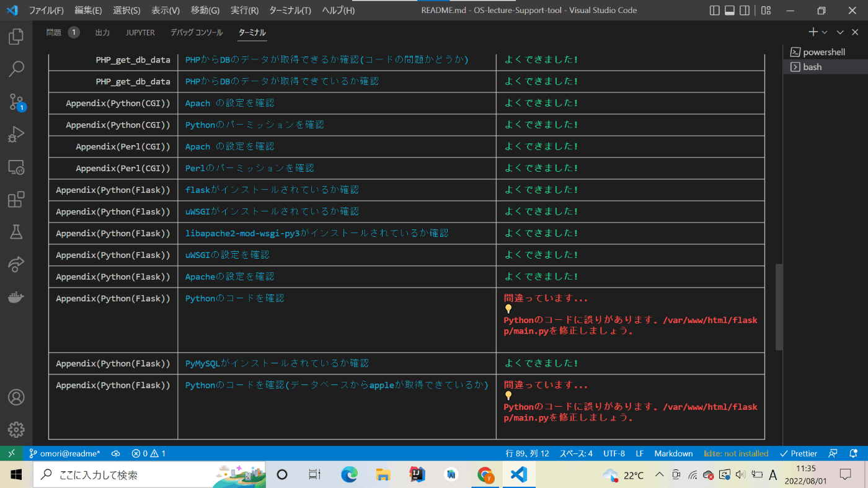Open the Remote Explorer view
Image resolution: width=868 pixels, height=488 pixels.
[x=15, y=167]
